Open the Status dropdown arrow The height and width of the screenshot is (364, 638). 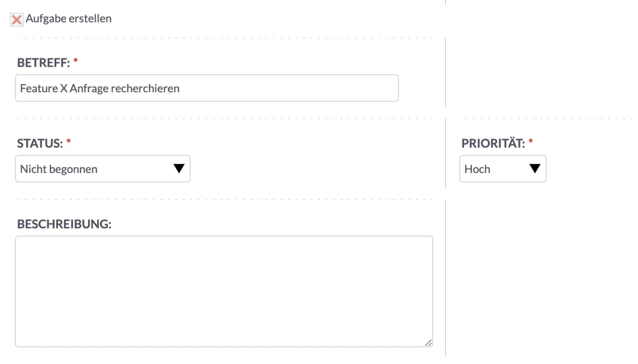click(178, 168)
